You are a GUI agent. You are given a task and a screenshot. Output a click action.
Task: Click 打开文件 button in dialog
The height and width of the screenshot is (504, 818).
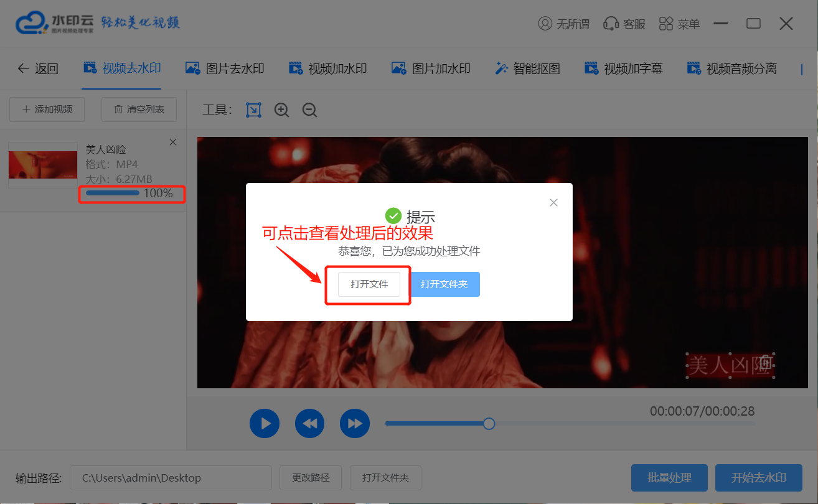[x=369, y=284]
